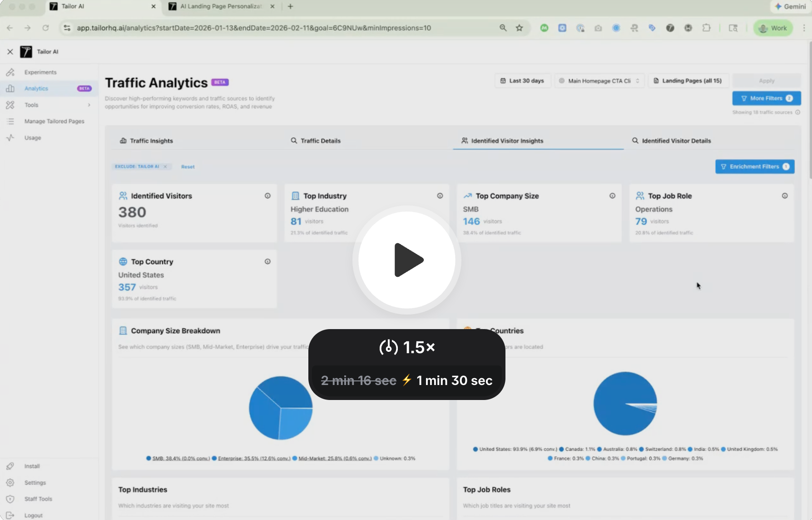Open the More Filters panel
The width and height of the screenshot is (812, 520).
click(x=766, y=98)
